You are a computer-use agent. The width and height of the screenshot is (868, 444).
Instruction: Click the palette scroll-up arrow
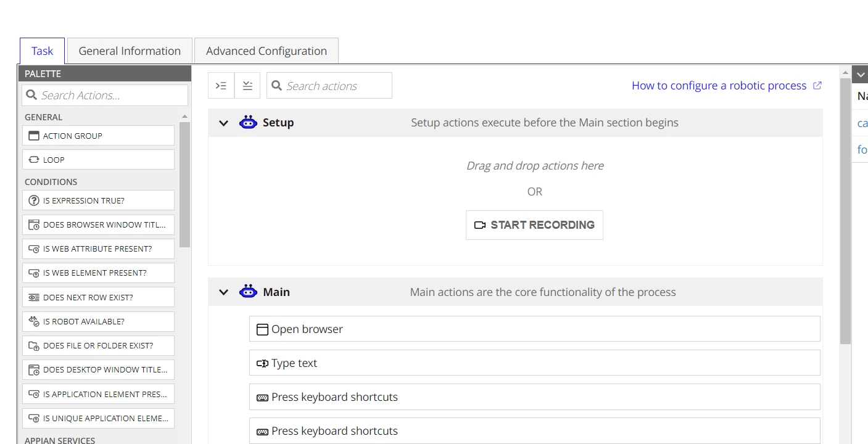coord(184,117)
